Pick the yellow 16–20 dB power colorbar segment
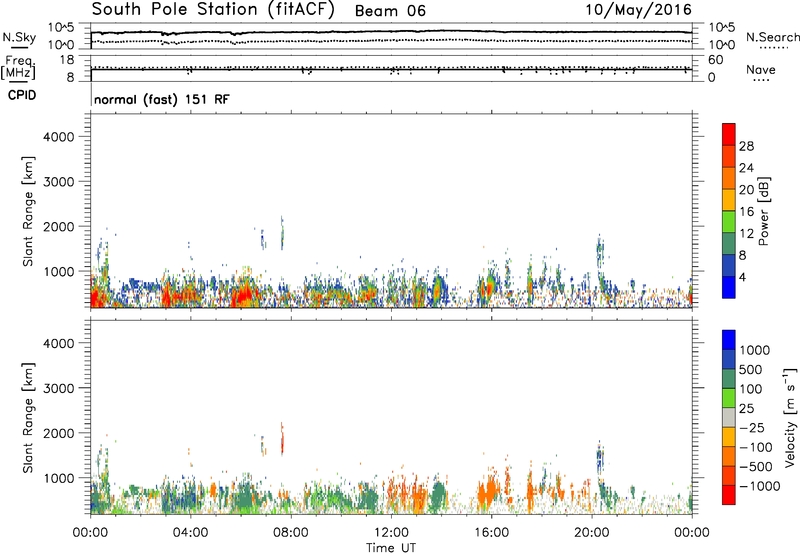Image resolution: width=800 pixels, height=554 pixels. (x=729, y=199)
